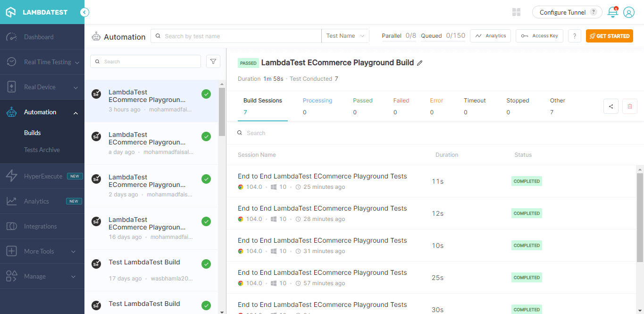The height and width of the screenshot is (314, 644).
Task: Open the Tests Archive page
Action: 42,149
